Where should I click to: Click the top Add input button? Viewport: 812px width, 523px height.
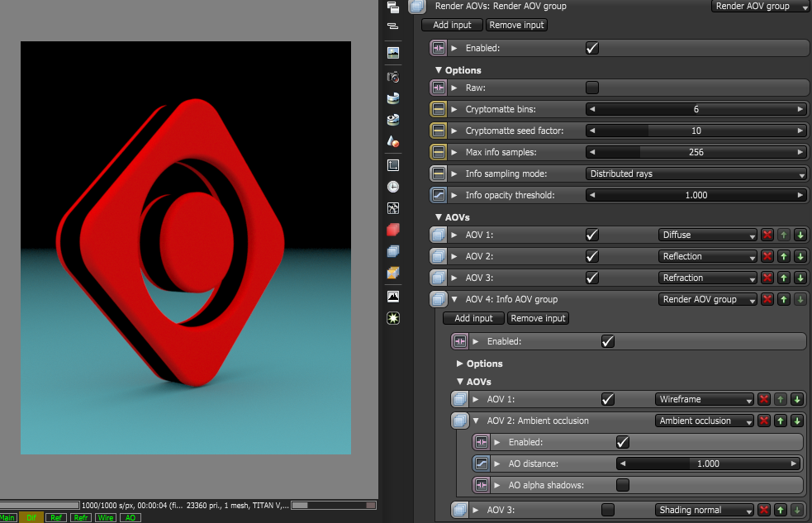452,25
